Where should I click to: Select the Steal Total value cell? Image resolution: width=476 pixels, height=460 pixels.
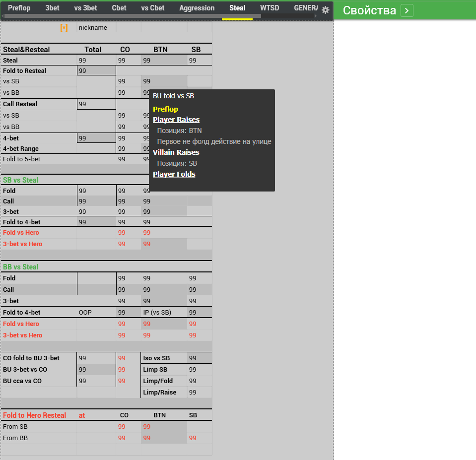[96, 61]
